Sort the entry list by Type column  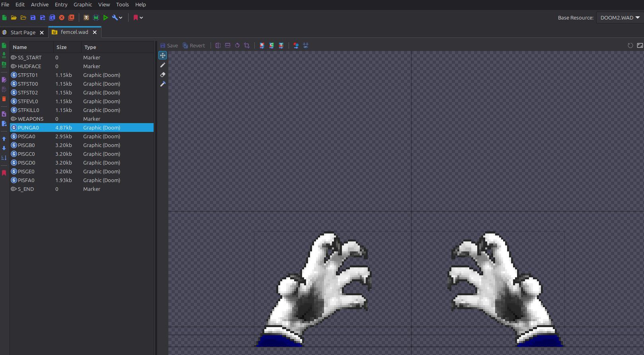[117, 47]
